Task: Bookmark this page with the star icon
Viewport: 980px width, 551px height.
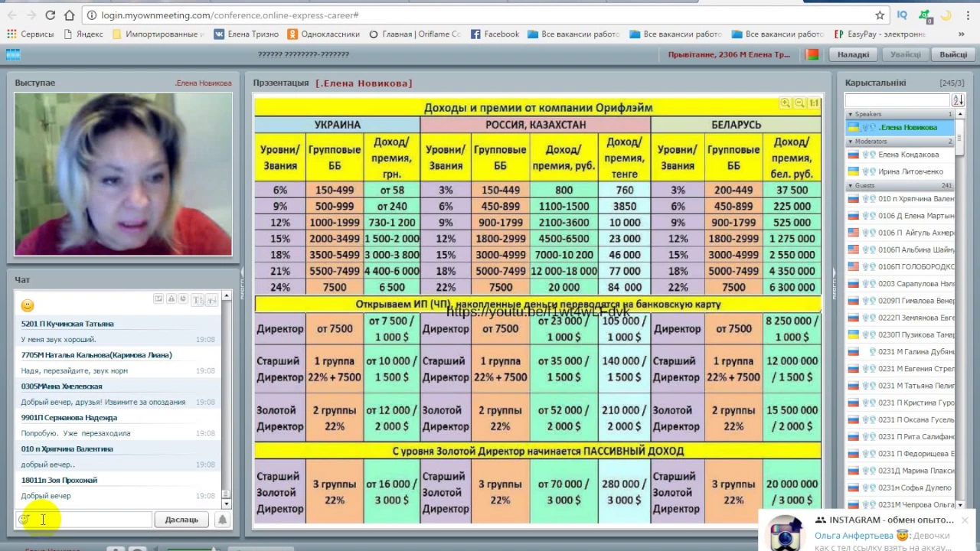Action: (880, 15)
